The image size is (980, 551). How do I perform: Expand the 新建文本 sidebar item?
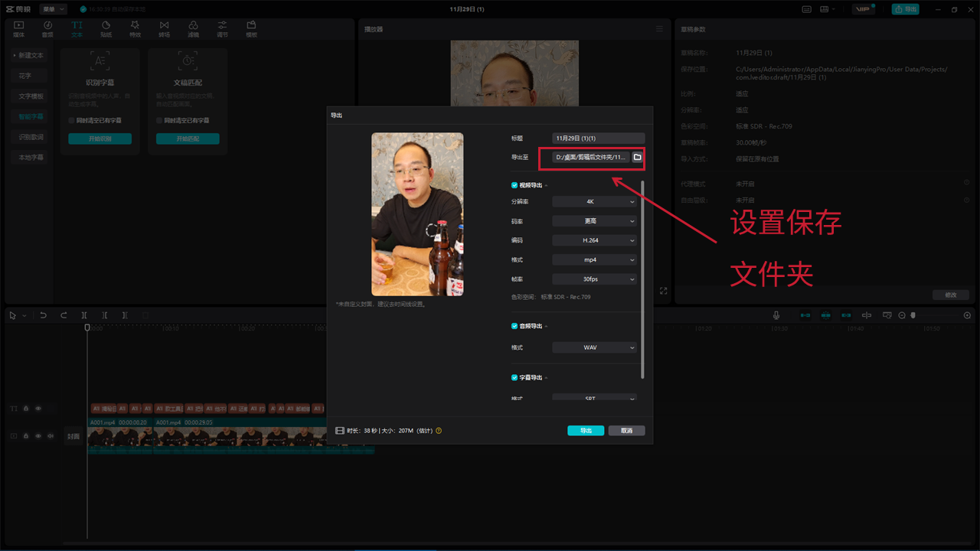point(29,56)
